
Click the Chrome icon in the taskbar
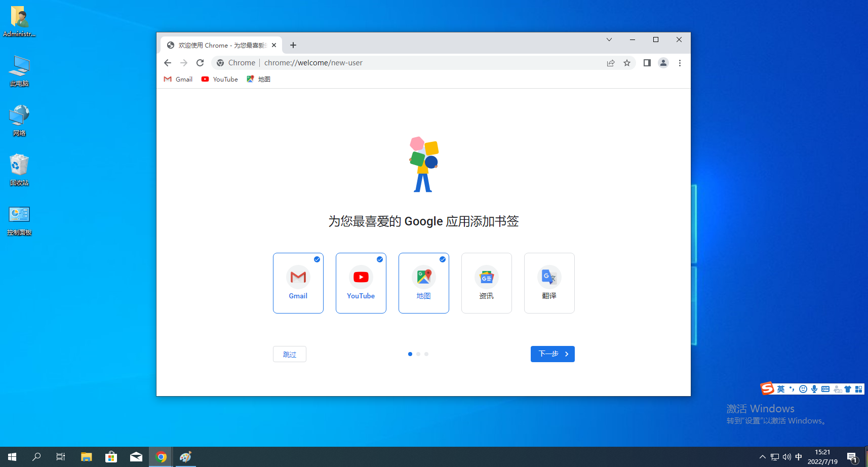161,457
